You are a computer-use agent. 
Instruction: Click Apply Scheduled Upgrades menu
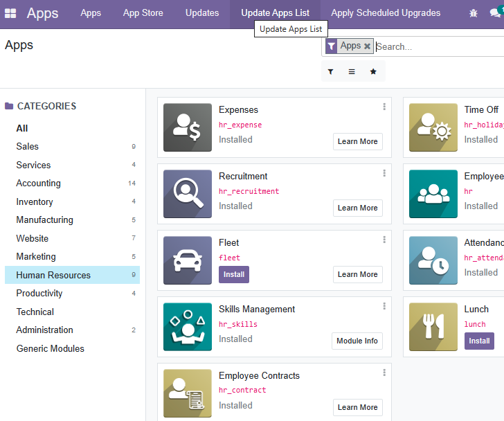coord(386,13)
